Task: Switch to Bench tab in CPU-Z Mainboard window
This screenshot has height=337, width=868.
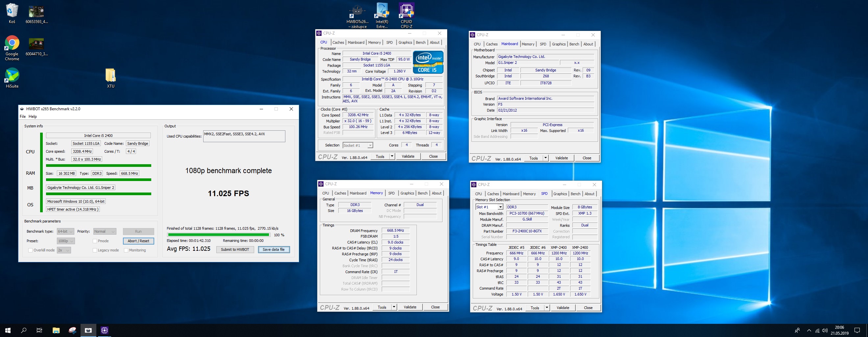Action: click(574, 44)
